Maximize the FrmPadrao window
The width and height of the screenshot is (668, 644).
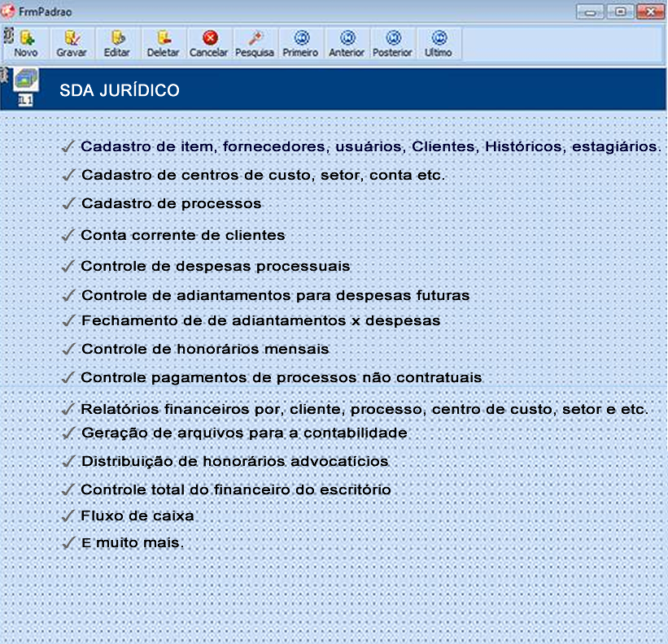[621, 11]
